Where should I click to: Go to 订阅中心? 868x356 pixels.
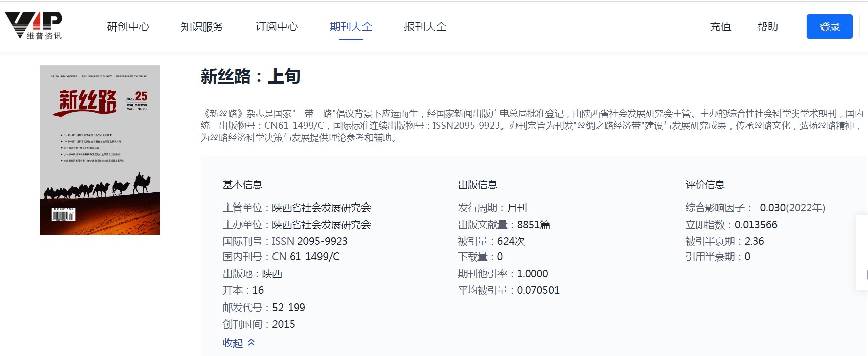click(x=277, y=27)
